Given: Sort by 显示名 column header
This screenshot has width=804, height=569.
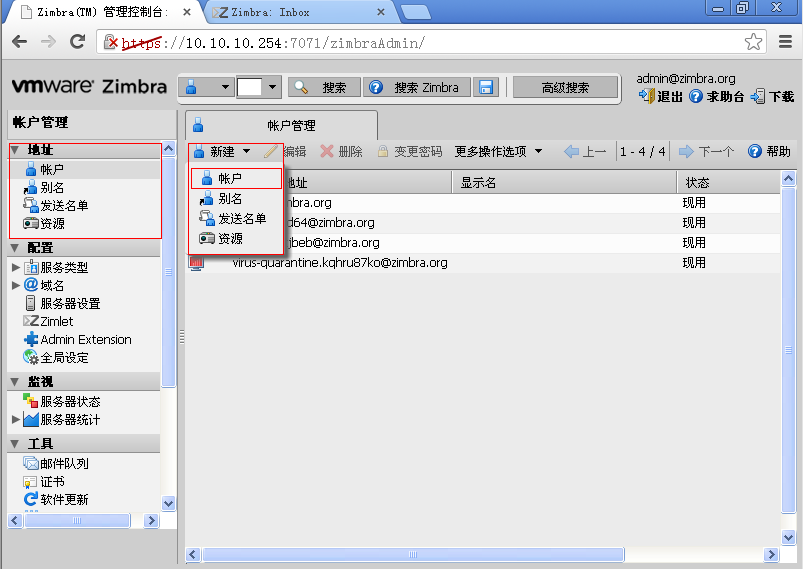Looking at the screenshot, I should coord(564,182).
